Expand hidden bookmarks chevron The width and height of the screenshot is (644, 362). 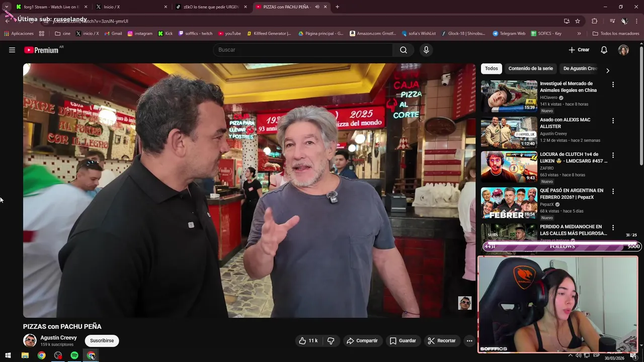click(x=579, y=34)
